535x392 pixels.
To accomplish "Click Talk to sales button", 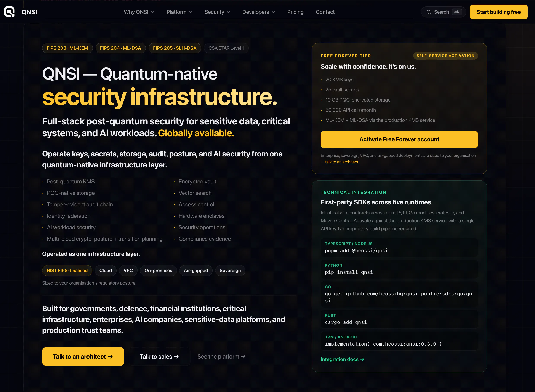I will [159, 356].
